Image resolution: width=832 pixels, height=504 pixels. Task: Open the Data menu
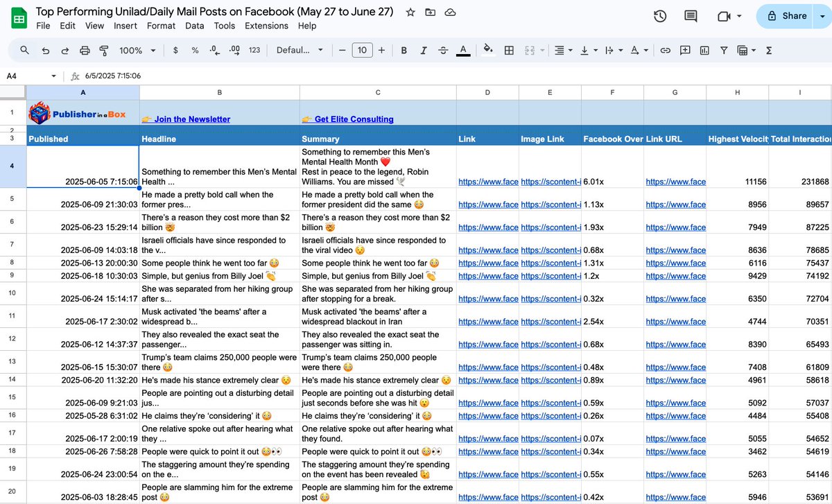(x=194, y=26)
